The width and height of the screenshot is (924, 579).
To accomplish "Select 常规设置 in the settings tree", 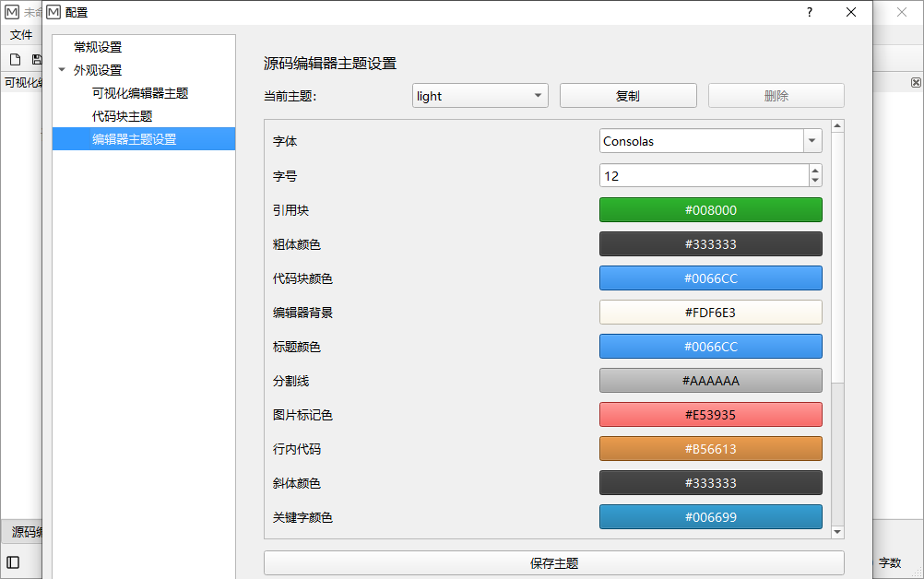I will 98,47.
